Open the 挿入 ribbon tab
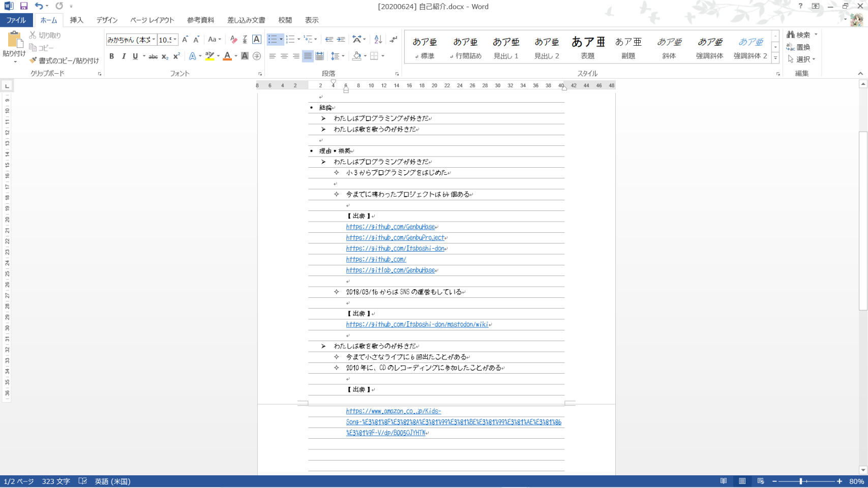The width and height of the screenshot is (868, 488). (x=76, y=20)
